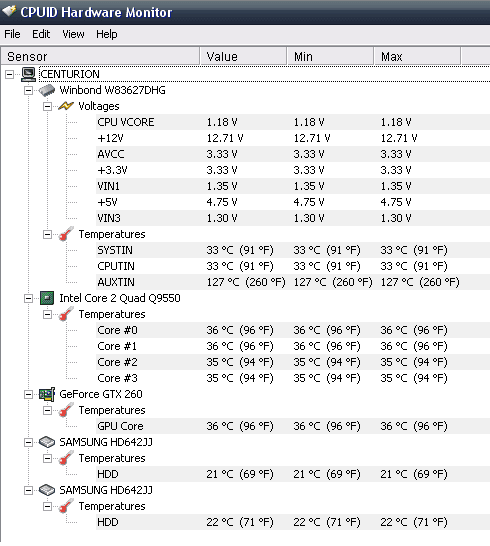Click the Sensor column header
490x546 pixels.
[100, 56]
